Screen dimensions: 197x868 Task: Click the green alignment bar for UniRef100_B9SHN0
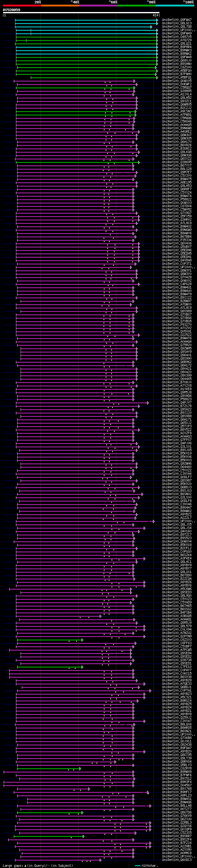point(87,64)
